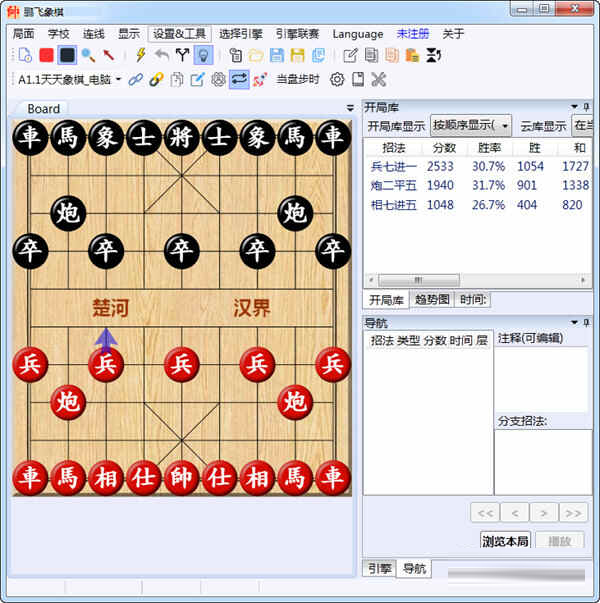Click the lightning bolt icon in toolbar
The image size is (600, 603).
tap(141, 55)
